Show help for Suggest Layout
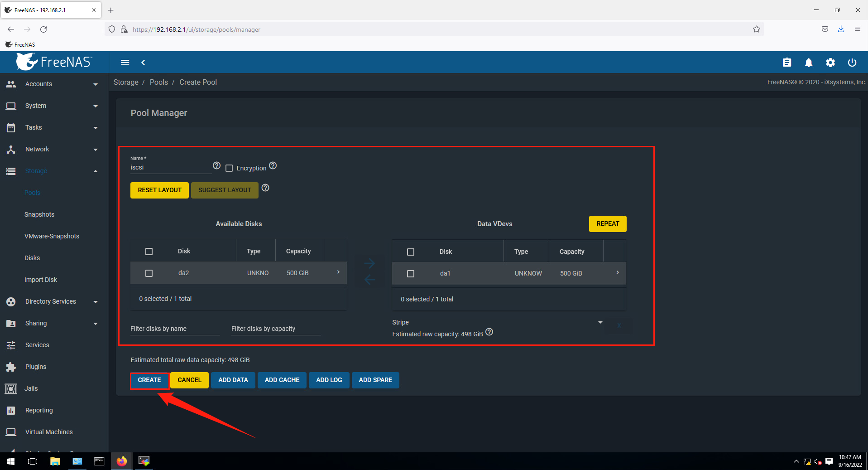Viewport: 868px width, 470px height. pyautogui.click(x=265, y=188)
